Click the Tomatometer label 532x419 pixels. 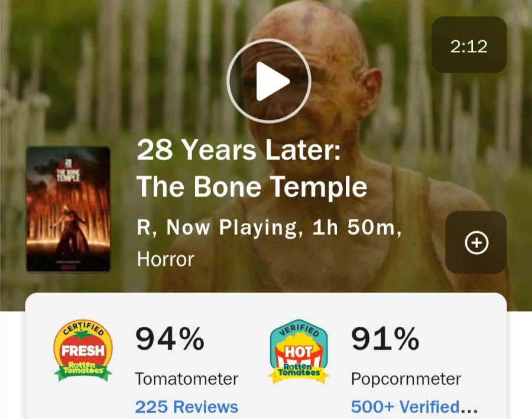coord(187,379)
